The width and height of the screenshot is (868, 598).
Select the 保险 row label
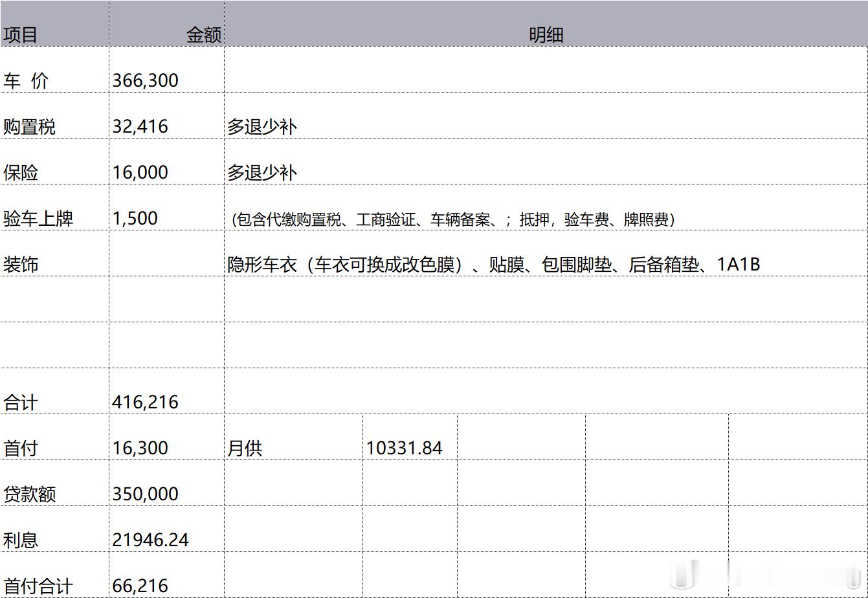click(21, 172)
